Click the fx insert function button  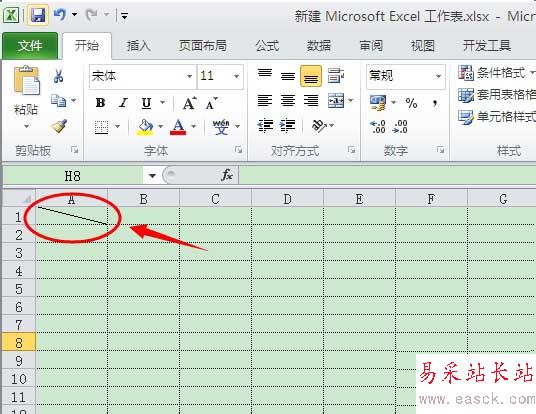tap(227, 175)
